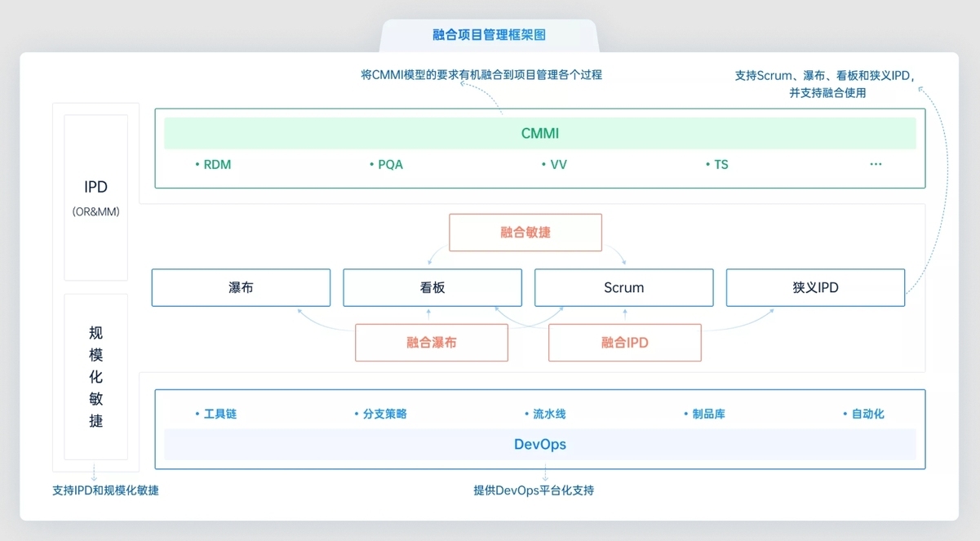Click the caption 支持IPD和规模化敏捷
This screenshot has width=980, height=541.
point(105,490)
